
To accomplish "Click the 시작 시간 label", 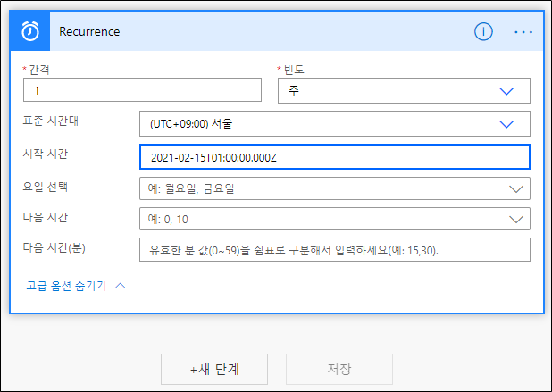I will tap(46, 154).
